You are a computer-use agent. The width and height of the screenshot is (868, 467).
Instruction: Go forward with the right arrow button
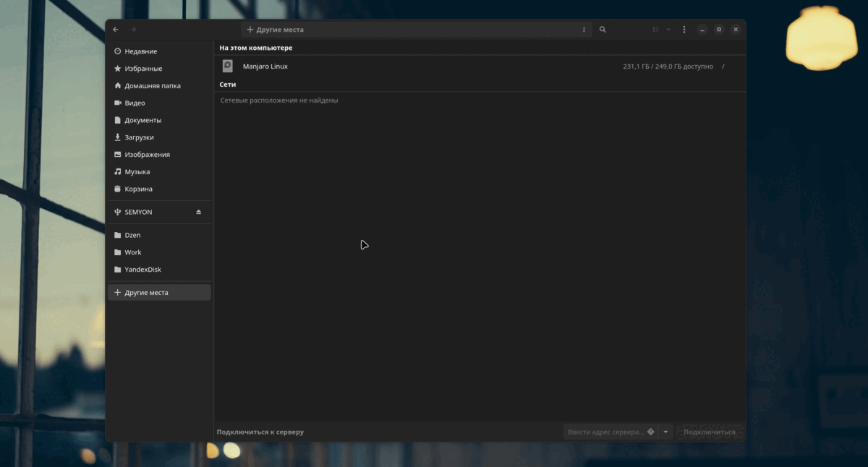tap(133, 30)
